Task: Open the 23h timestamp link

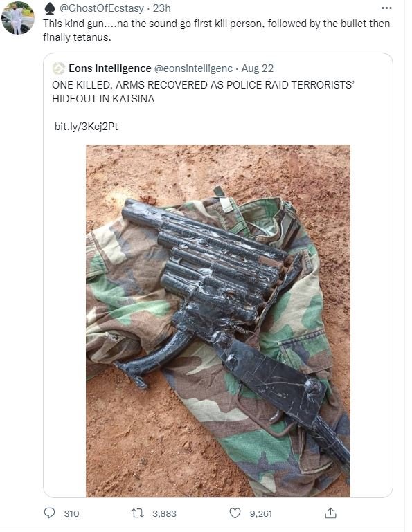Action: pos(161,8)
